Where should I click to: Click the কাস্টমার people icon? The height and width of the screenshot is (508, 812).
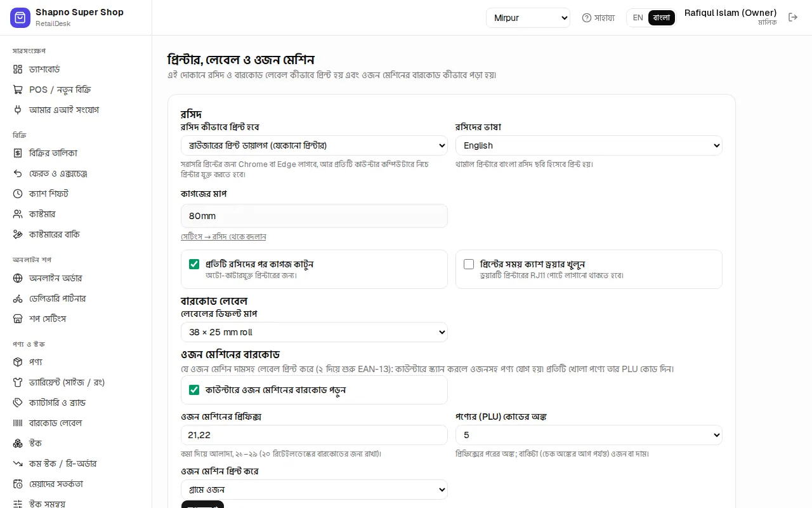18,214
